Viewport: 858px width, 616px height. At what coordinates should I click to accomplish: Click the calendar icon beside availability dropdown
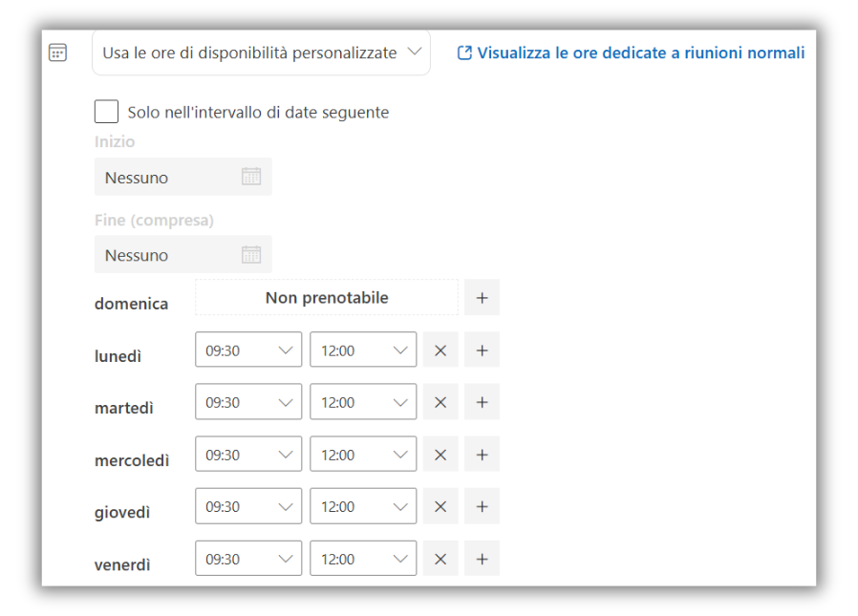(58, 53)
